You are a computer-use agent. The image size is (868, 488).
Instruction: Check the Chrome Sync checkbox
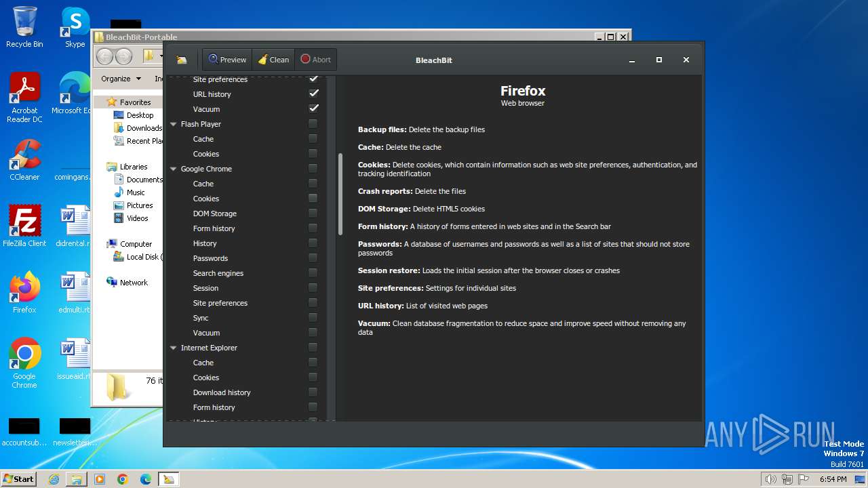click(x=313, y=317)
